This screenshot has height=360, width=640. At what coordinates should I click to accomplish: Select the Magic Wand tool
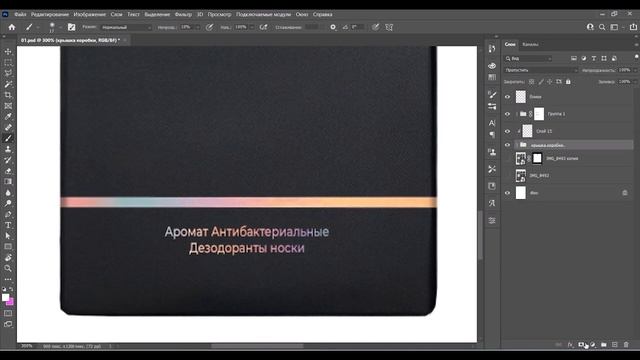point(8,84)
